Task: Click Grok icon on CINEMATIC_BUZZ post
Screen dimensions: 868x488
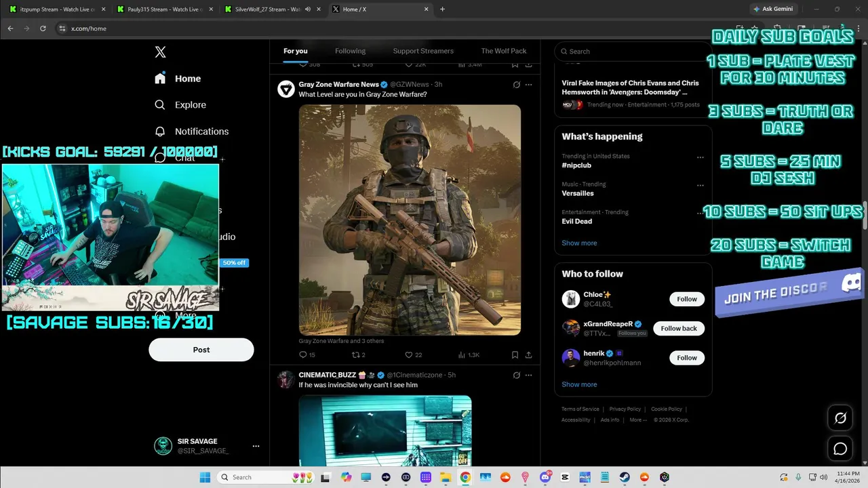Action: (517, 375)
